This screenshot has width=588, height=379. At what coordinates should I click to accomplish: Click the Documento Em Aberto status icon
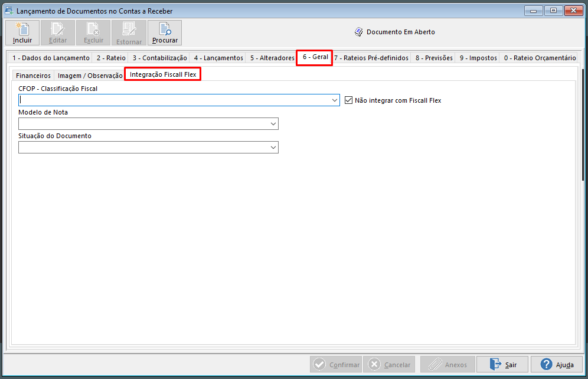(x=359, y=32)
